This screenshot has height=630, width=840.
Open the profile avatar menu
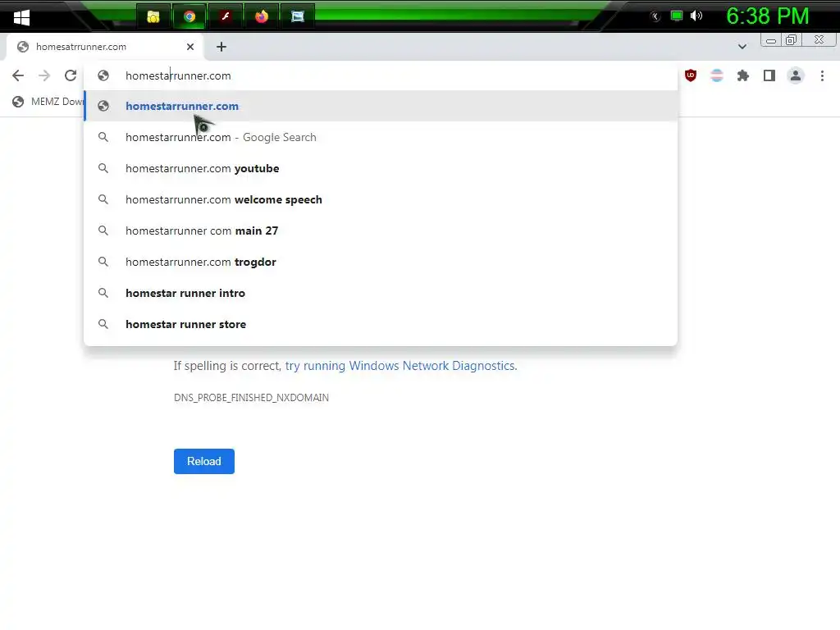click(796, 75)
